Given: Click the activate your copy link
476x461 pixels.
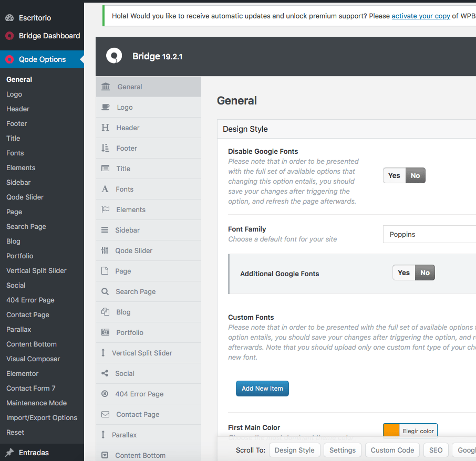Looking at the screenshot, I should pos(421,16).
